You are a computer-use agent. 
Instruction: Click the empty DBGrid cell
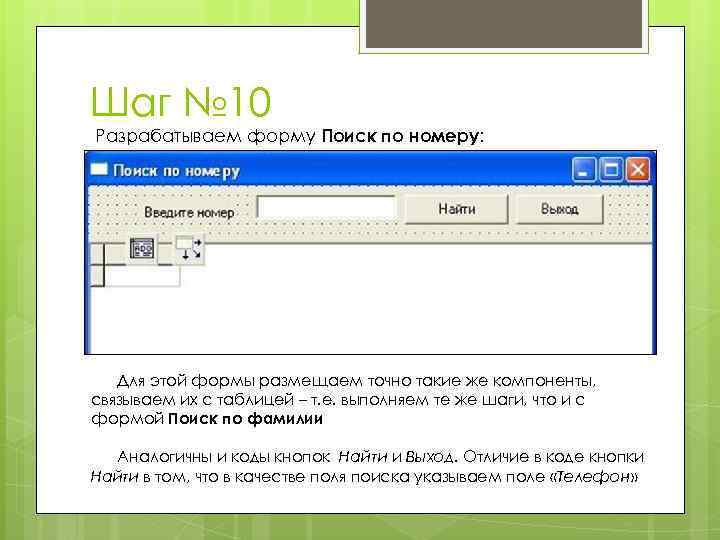142,276
